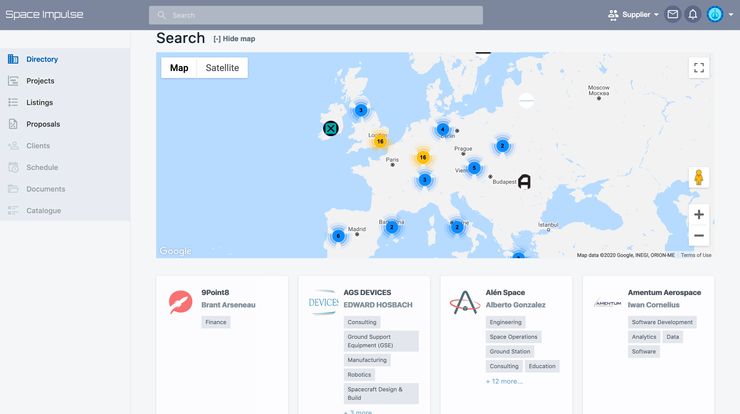Click the cluster marker 2 near Rome
Image resolution: width=740 pixels, height=414 pixels.
click(x=457, y=227)
